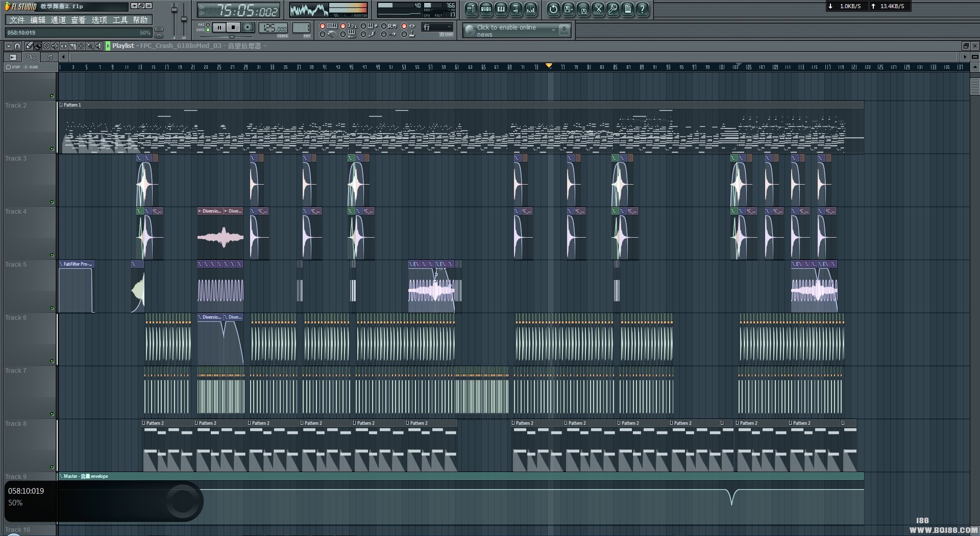The width and height of the screenshot is (980, 536).
Task: Open the Browser view icon
Action: tap(516, 9)
